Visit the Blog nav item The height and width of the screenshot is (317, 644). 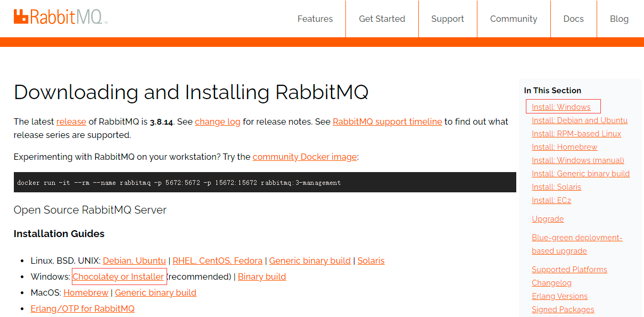619,19
